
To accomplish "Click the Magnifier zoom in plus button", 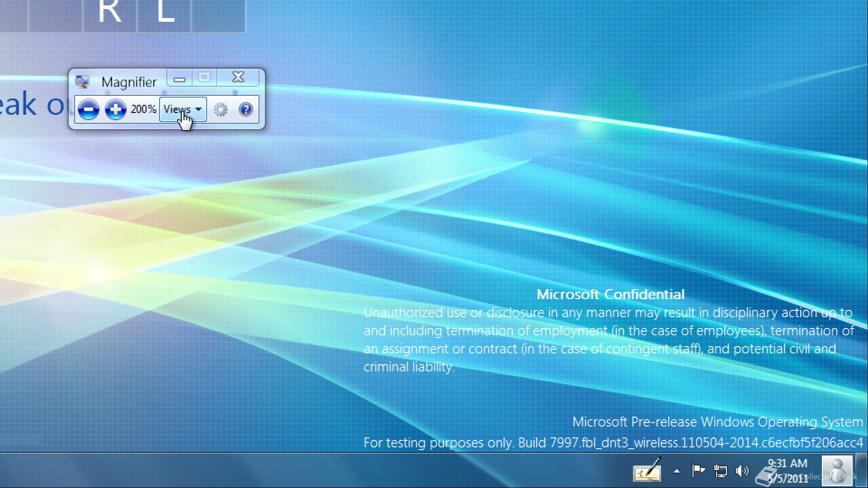I will [115, 109].
